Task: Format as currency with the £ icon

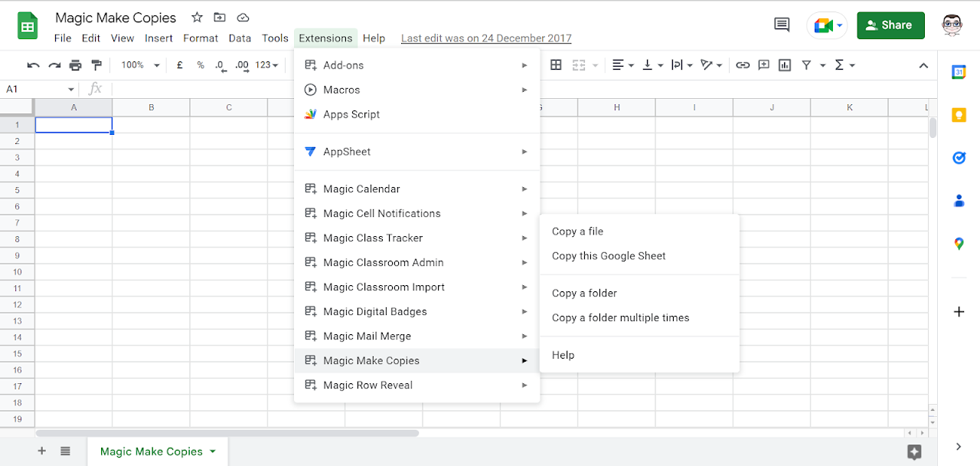Action: (180, 65)
